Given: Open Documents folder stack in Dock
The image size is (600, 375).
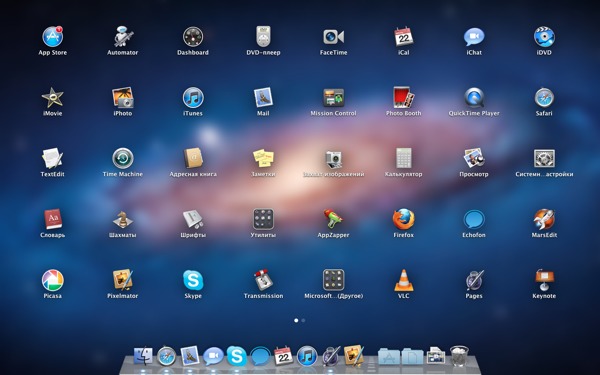Looking at the screenshot, I should click(x=412, y=357).
